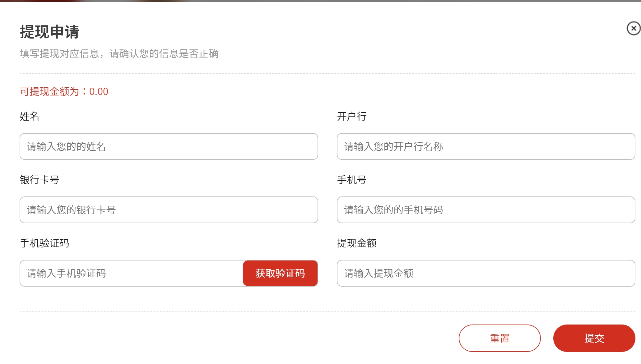Click the 开户行 field label

pyautogui.click(x=352, y=116)
